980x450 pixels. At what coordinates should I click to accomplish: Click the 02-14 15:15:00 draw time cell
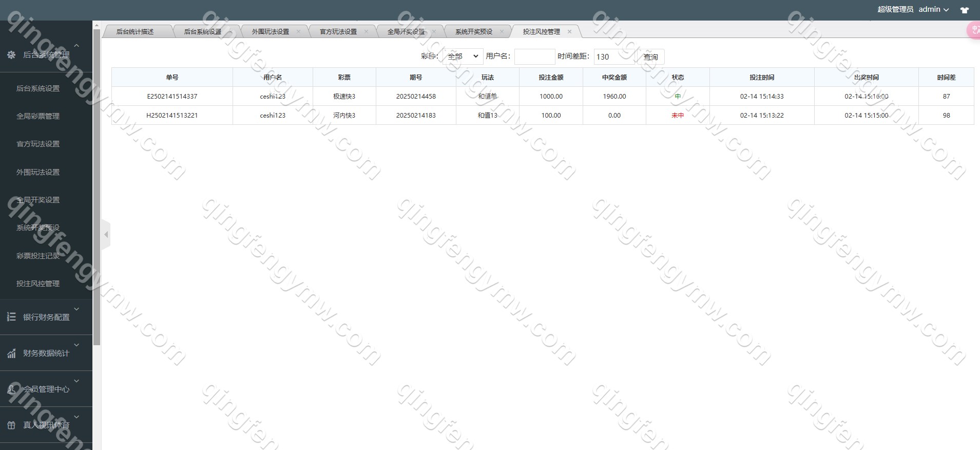pyautogui.click(x=867, y=116)
